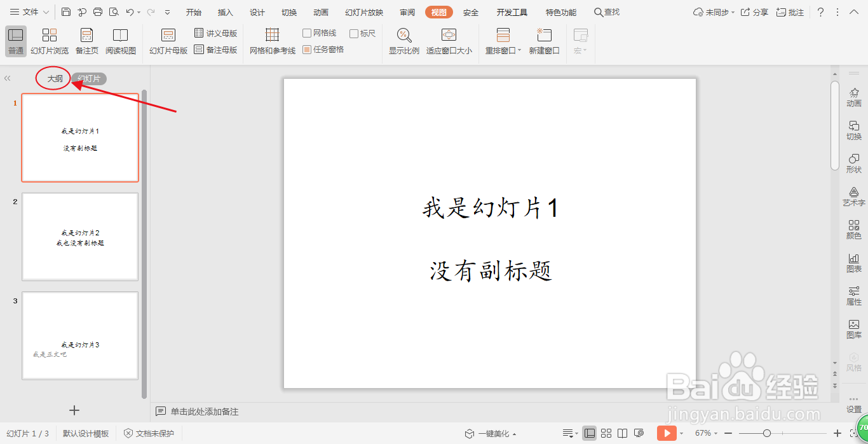Open 颜色 color pane in right sidebar
The width and height of the screenshot is (868, 444).
(854, 230)
